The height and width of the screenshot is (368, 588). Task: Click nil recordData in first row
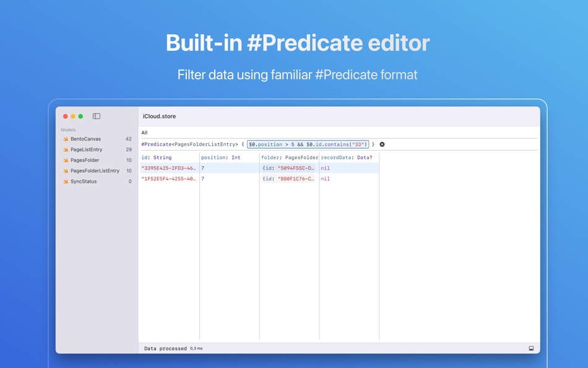(x=325, y=168)
